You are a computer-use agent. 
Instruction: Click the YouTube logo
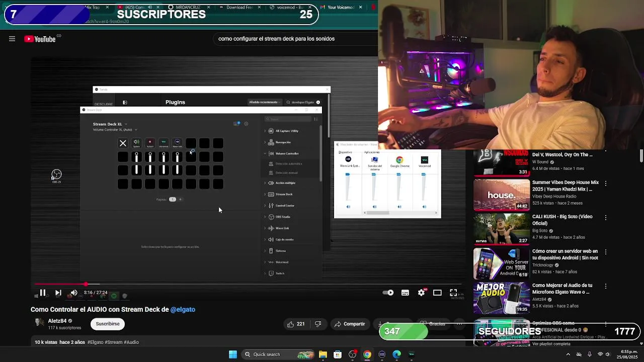40,39
